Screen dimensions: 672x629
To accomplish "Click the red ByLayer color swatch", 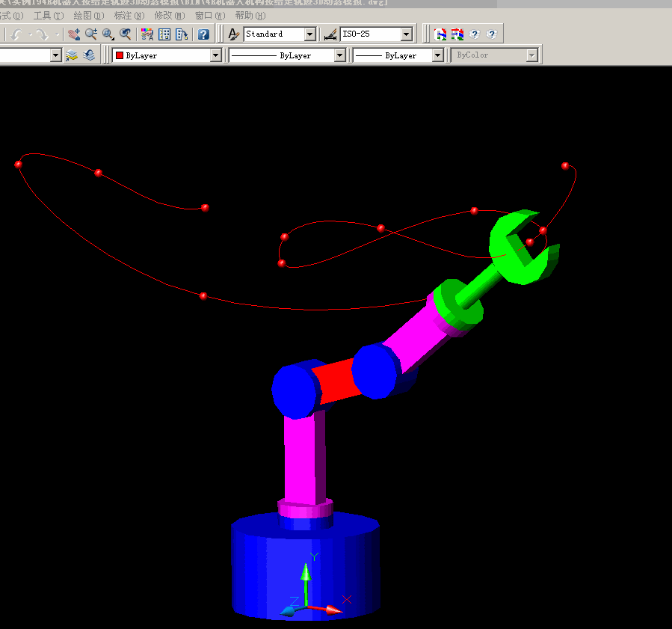I will (x=120, y=55).
